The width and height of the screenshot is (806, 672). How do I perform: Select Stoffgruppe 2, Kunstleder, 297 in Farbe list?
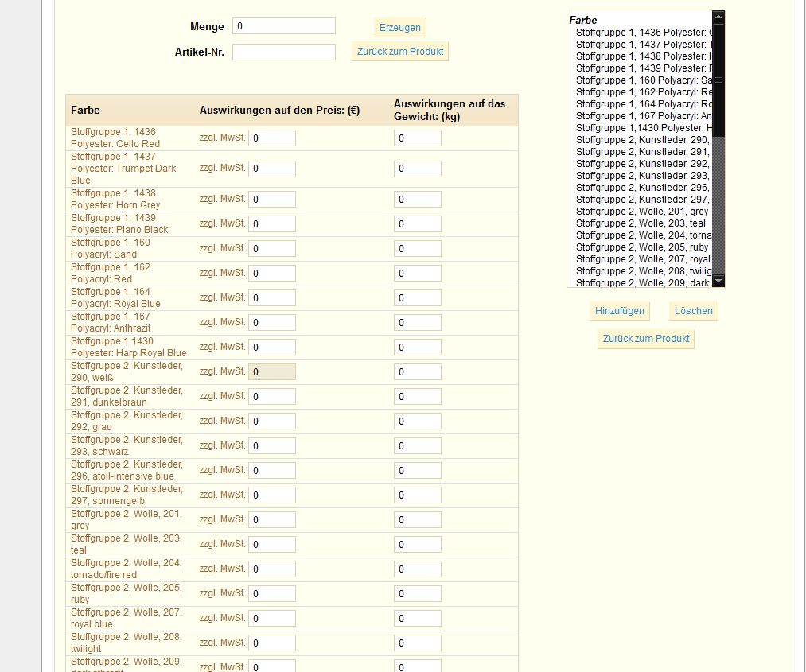click(x=644, y=200)
